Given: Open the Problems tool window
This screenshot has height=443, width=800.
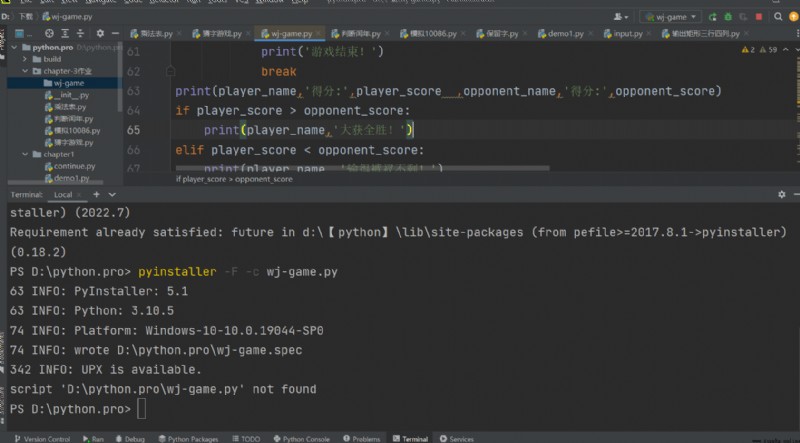Looking at the screenshot, I should (362, 439).
